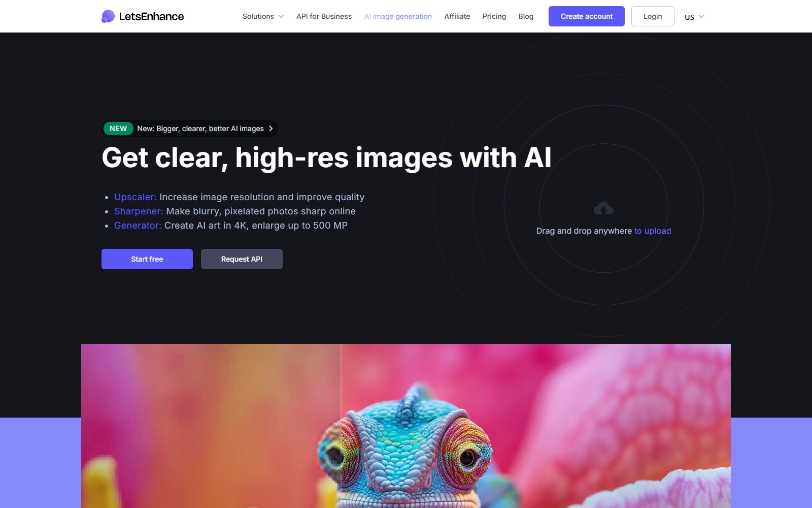Go to API for Business
The image size is (812, 508).
[x=324, y=16]
